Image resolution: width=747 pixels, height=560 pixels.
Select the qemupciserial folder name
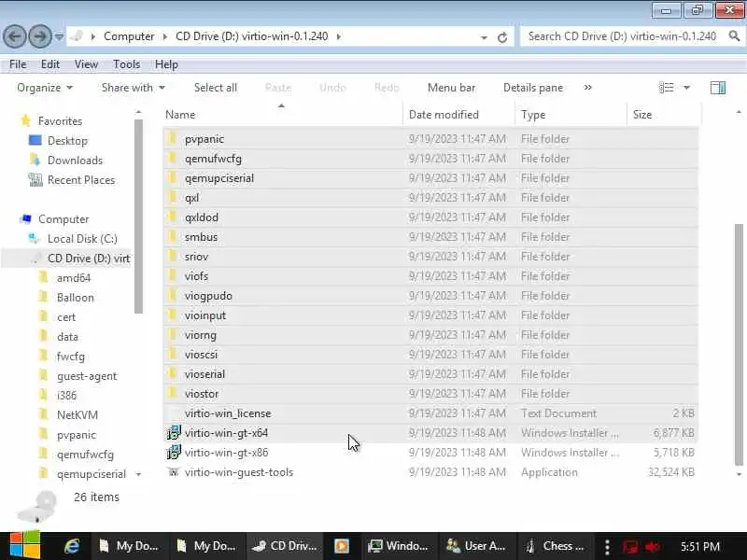click(219, 178)
